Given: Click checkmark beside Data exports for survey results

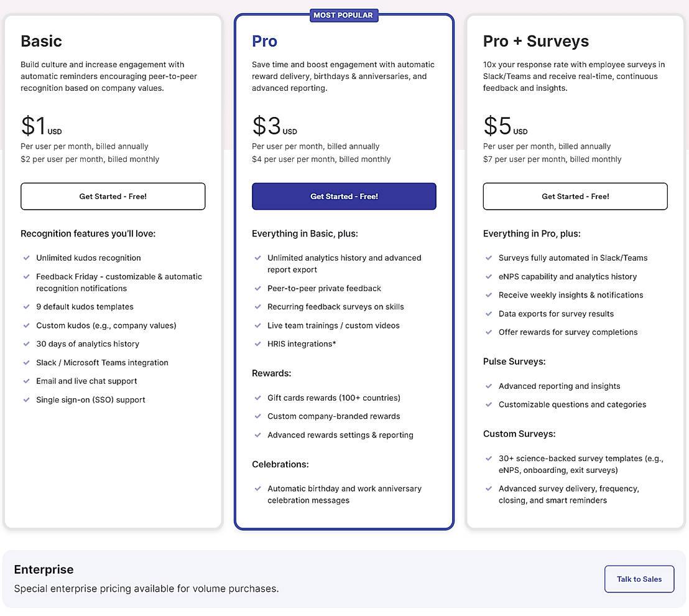Looking at the screenshot, I should (489, 314).
